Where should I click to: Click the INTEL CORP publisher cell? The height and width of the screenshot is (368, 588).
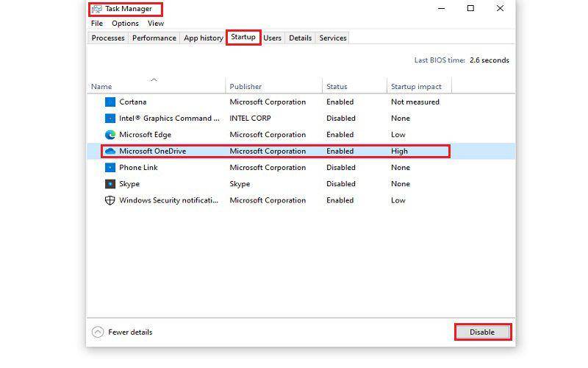coord(250,118)
